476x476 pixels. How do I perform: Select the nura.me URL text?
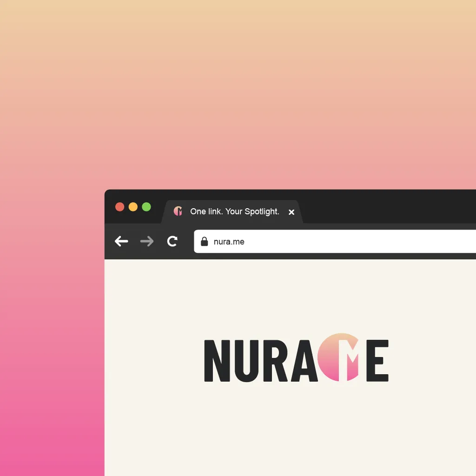point(230,241)
